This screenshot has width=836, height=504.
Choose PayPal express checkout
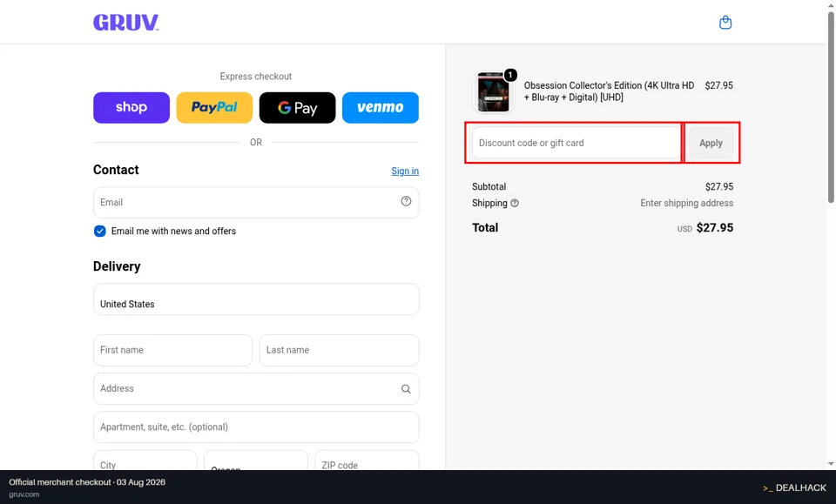[214, 108]
